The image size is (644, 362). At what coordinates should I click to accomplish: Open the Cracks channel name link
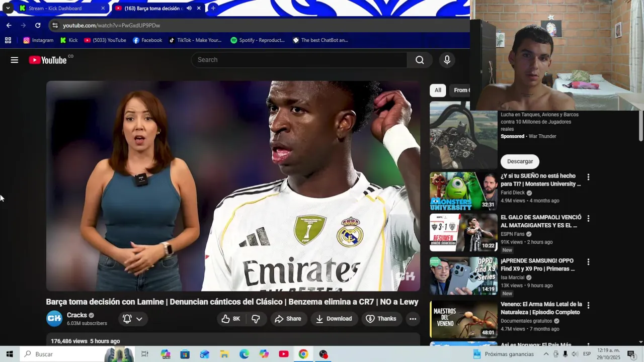[x=77, y=315]
